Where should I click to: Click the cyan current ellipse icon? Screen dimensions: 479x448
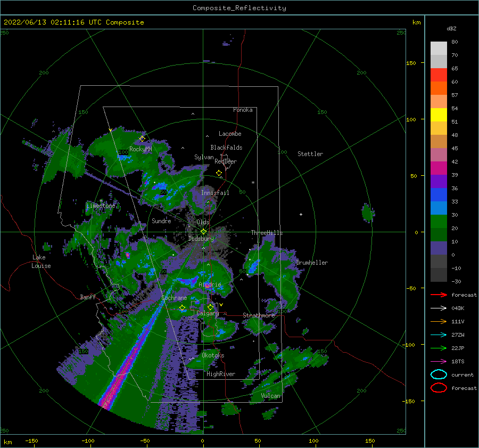point(439,374)
